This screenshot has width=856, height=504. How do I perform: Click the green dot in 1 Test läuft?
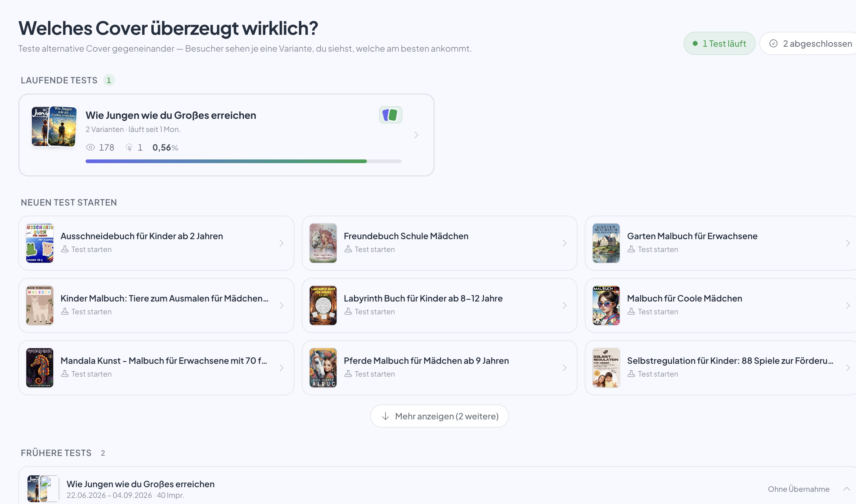click(x=695, y=43)
